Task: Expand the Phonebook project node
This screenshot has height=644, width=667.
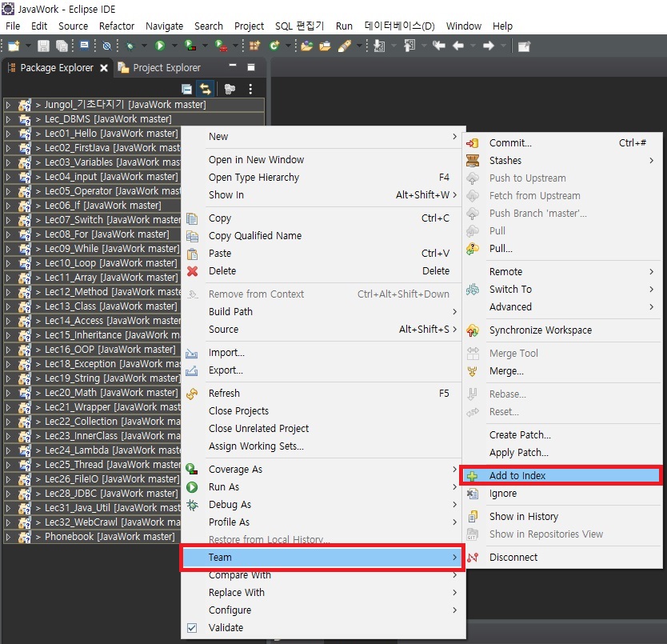Action: tap(8, 537)
